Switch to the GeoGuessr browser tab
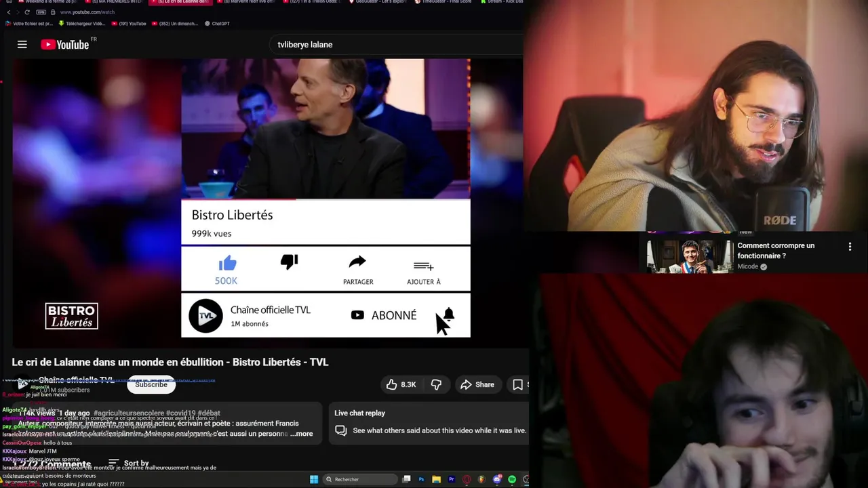 pos(379,2)
